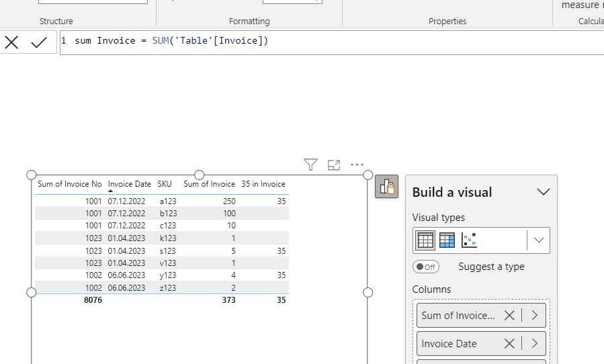This screenshot has height=364, width=604.
Task: Select the y123 SKU cell
Action: (x=168, y=275)
